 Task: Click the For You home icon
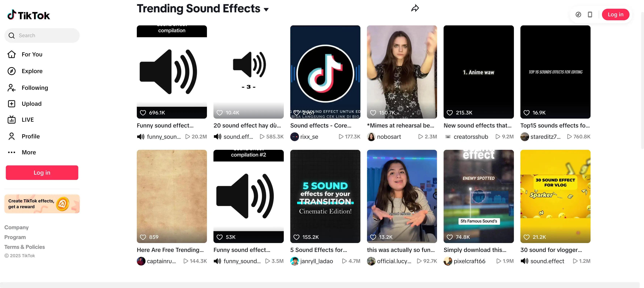[11, 54]
